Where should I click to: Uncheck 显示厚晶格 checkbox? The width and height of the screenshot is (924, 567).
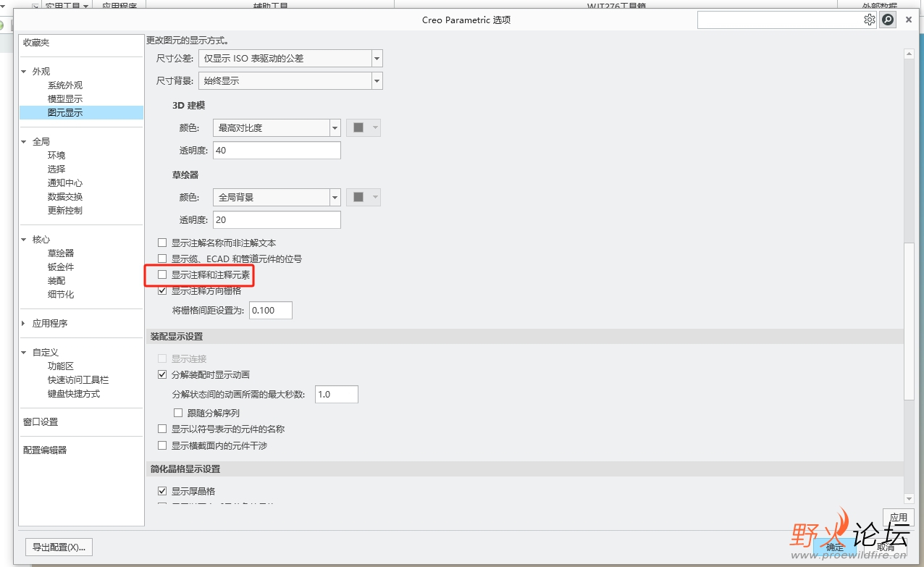(162, 491)
